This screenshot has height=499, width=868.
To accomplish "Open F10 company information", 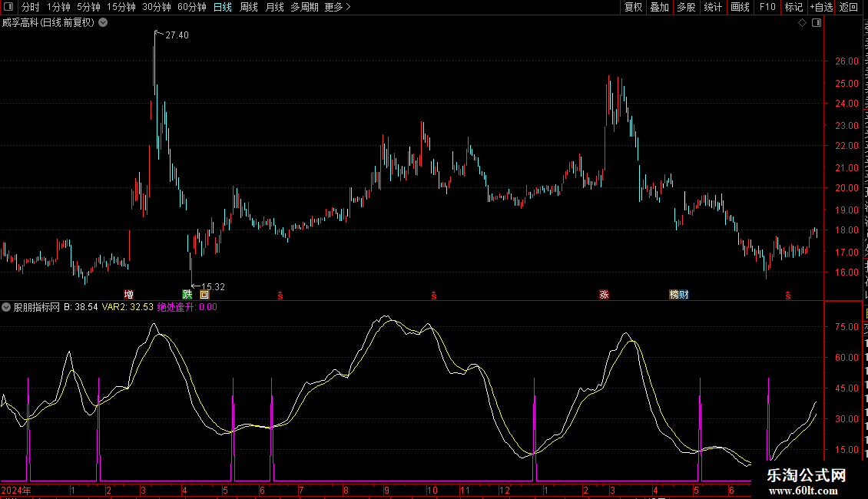I will tap(767, 7).
